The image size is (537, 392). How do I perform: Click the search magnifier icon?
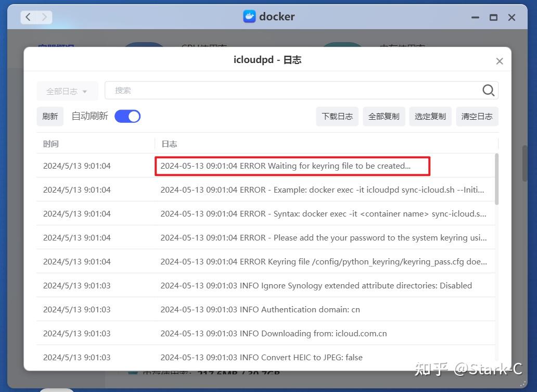pos(488,90)
